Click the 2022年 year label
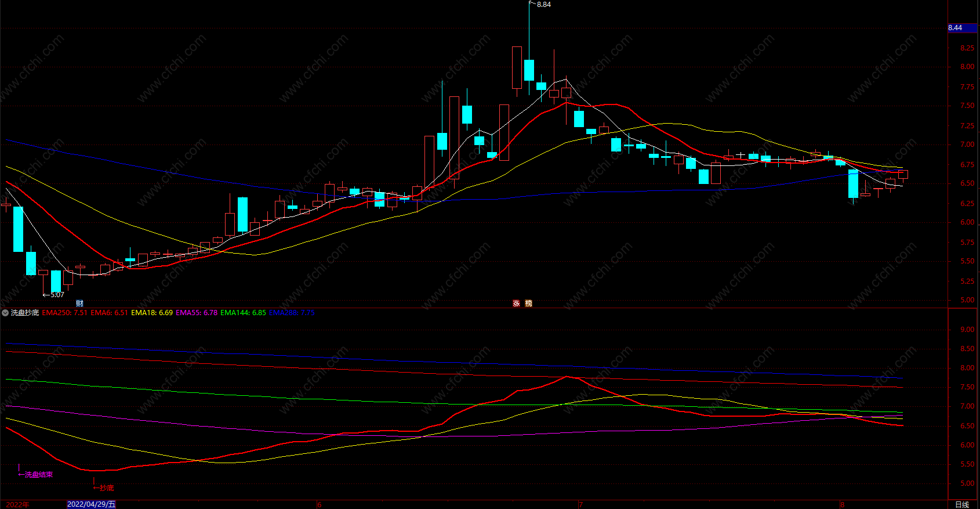The width and height of the screenshot is (980, 509). (x=17, y=504)
